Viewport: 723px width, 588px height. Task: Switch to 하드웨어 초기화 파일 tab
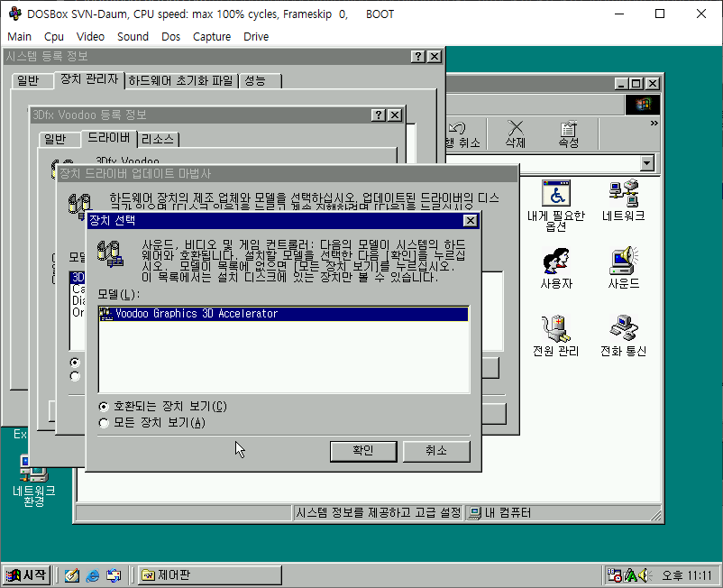(181, 80)
